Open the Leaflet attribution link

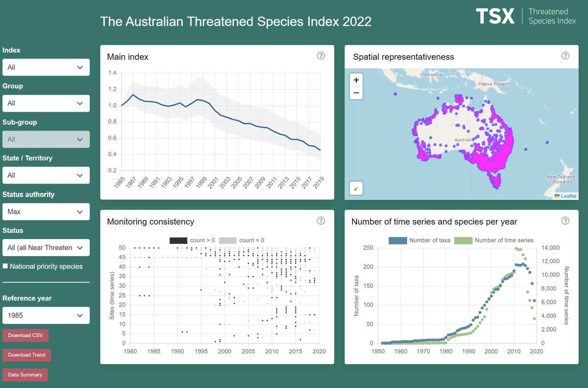(568, 196)
